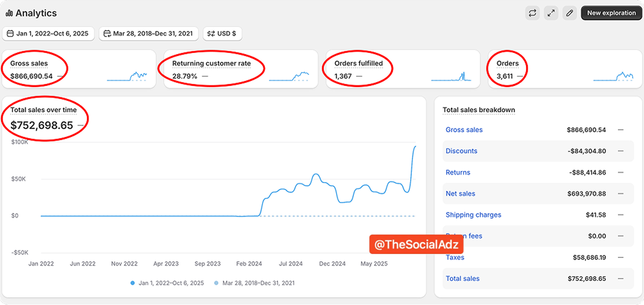Toggle the Mar 28, 2018–Dec 31, 2021 legend series
The width and height of the screenshot is (644, 305).
[x=255, y=283]
